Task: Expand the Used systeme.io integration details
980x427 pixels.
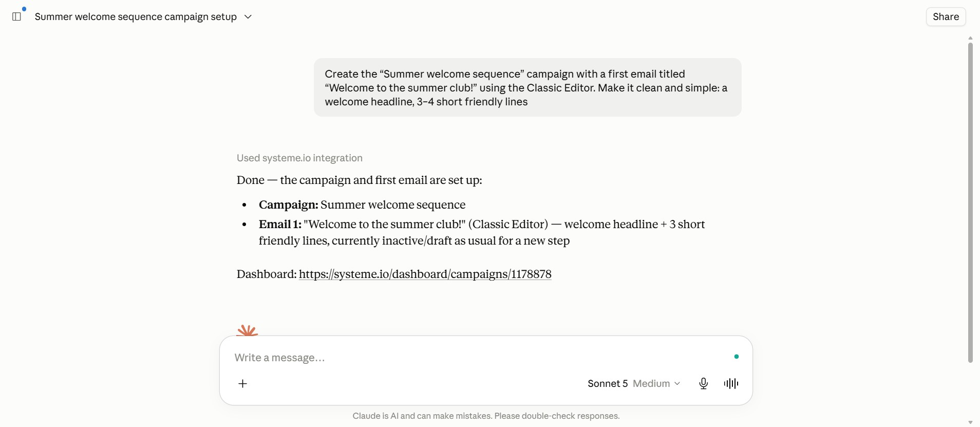Action: (x=299, y=158)
